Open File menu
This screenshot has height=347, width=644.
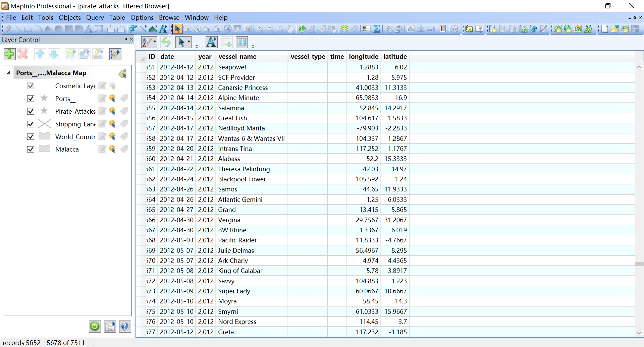click(x=11, y=17)
